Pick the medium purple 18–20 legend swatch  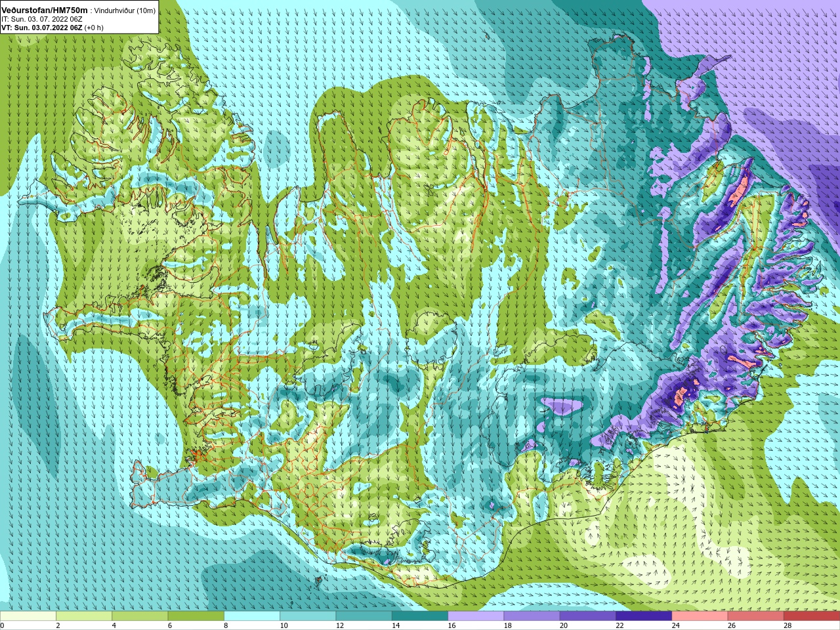pyautogui.click(x=532, y=616)
